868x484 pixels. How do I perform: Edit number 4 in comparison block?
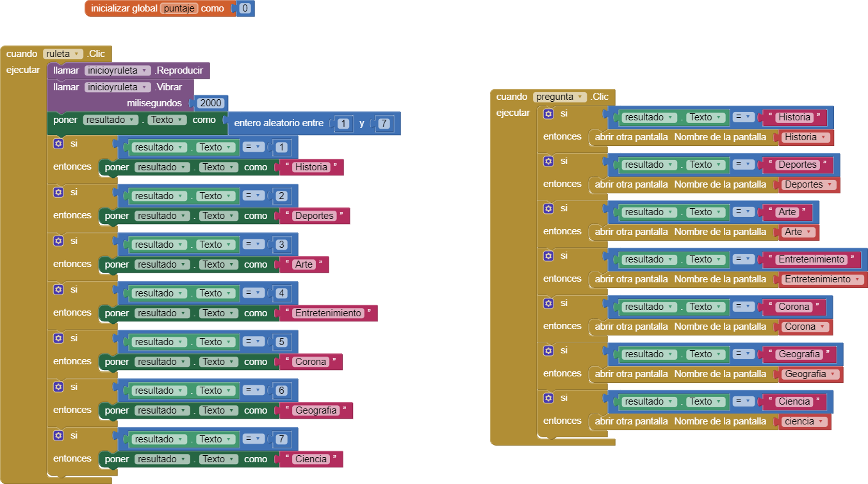pyautogui.click(x=281, y=293)
